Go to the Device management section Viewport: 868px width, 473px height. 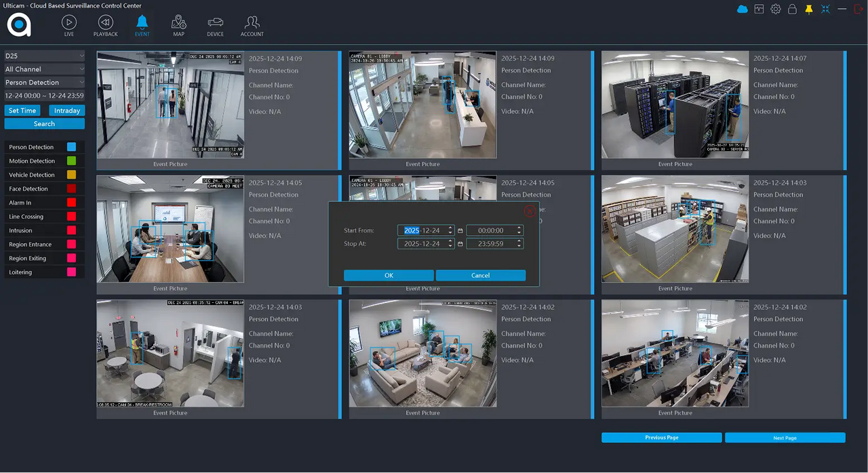tap(215, 26)
